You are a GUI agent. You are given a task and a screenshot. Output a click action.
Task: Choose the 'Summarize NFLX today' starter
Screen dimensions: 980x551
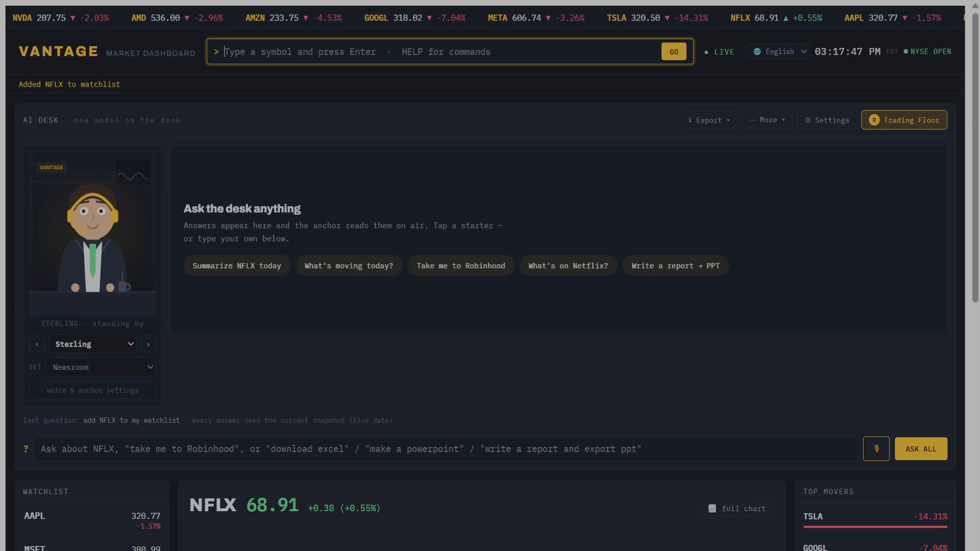(237, 265)
